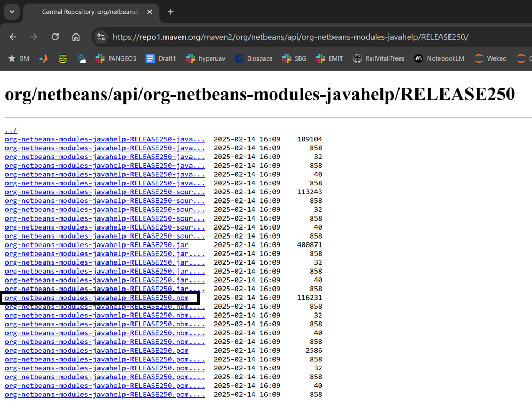Close the Central Repository tab
This screenshot has width=532, height=415.
[149, 12]
